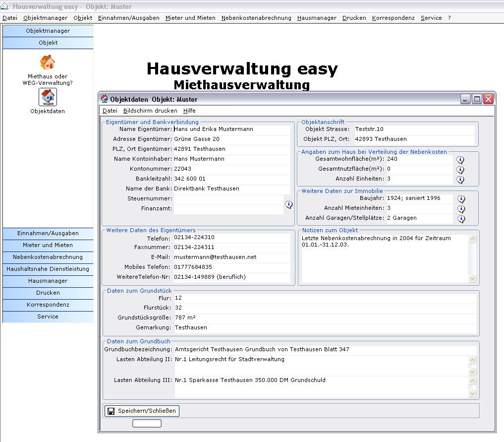Open the Mieter und Mieten menu
504x442 pixels.
[190, 18]
